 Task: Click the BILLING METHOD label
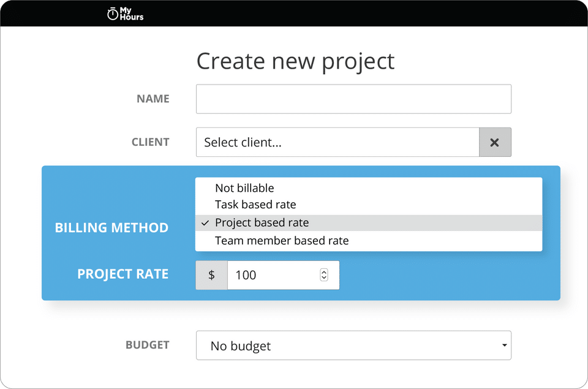(x=111, y=228)
